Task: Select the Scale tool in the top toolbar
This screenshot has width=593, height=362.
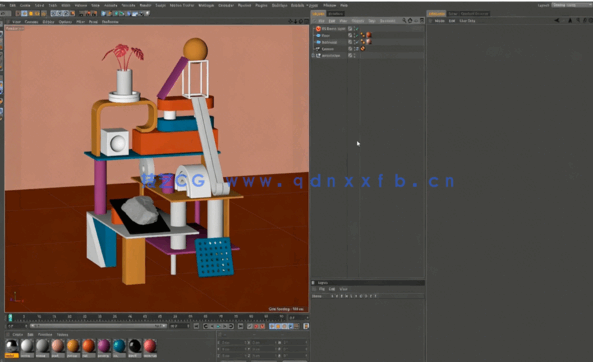Action: click(31, 13)
